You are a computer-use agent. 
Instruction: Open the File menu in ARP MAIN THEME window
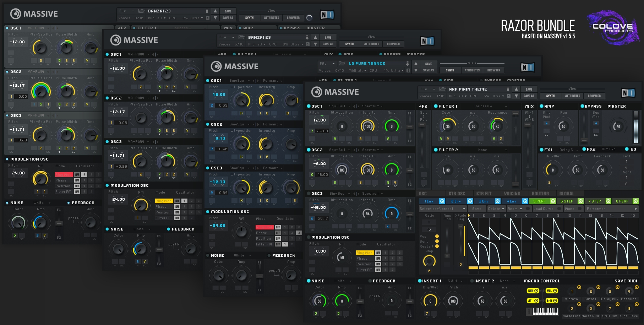pyautogui.click(x=427, y=89)
